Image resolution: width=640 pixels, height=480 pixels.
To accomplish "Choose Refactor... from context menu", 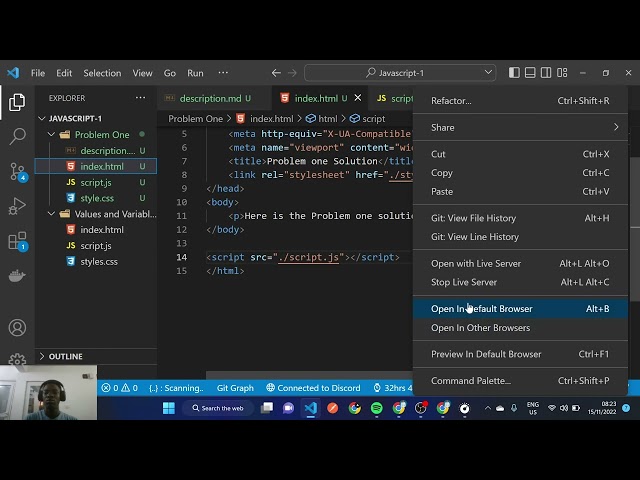I will 520,101.
